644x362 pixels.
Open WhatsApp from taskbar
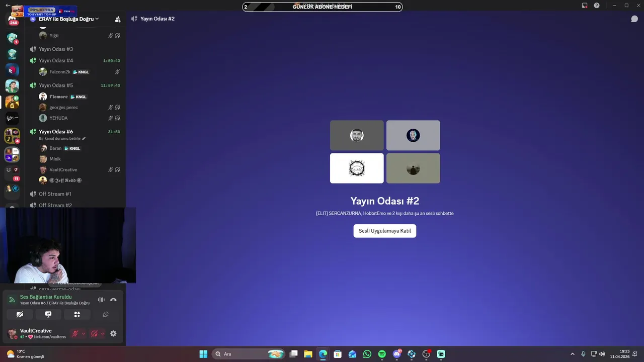click(x=367, y=354)
